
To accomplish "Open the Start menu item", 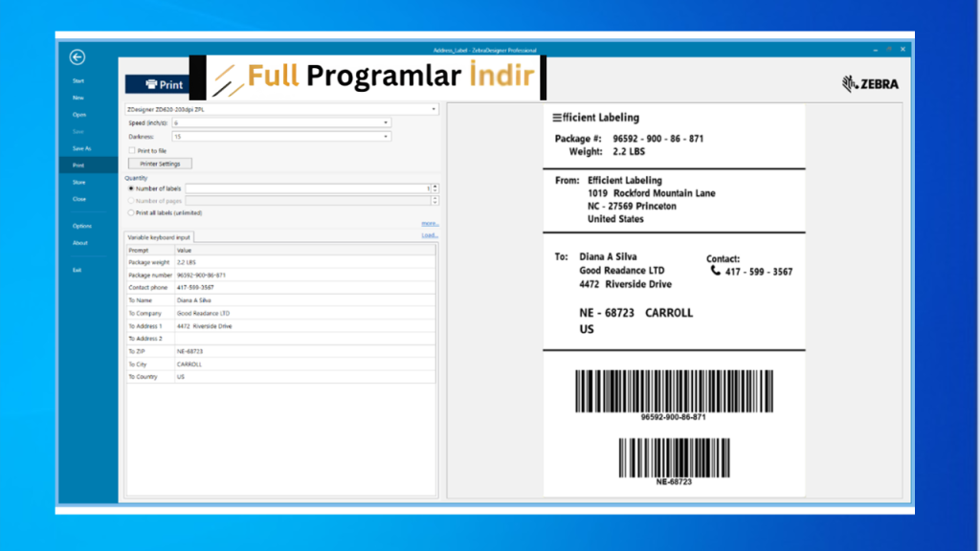I will tap(78, 81).
